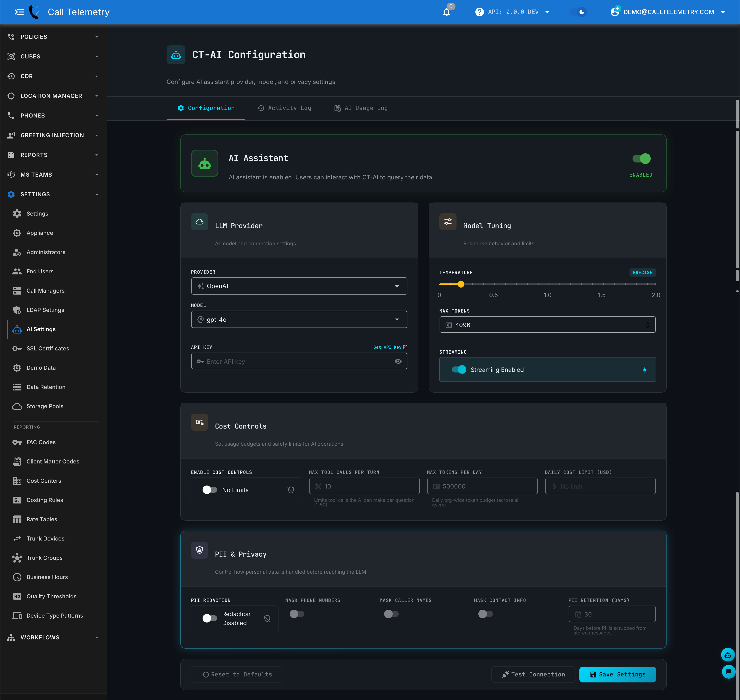Expand the Policies sidebar section
This screenshot has height=700, width=740.
coord(53,37)
